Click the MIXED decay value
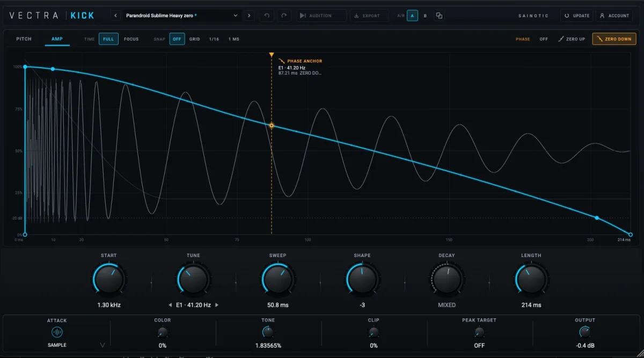 [x=447, y=305]
